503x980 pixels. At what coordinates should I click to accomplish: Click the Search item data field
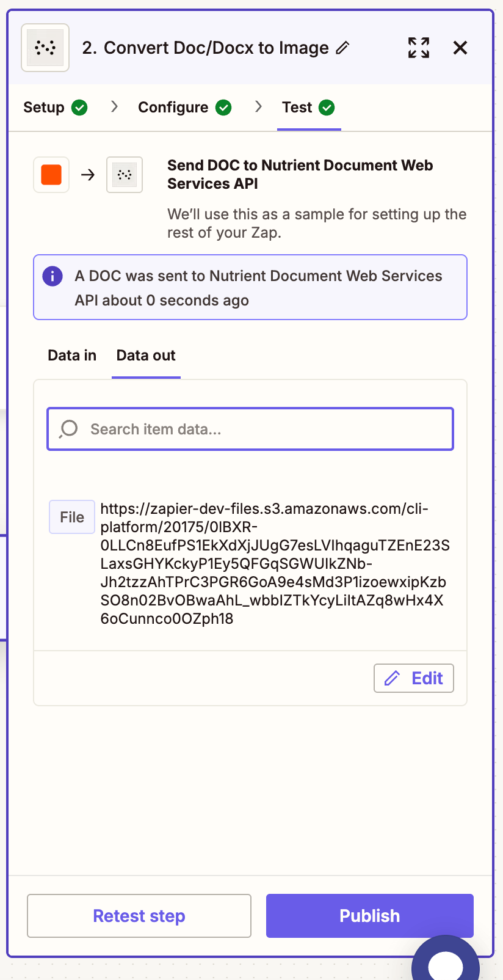(262, 429)
